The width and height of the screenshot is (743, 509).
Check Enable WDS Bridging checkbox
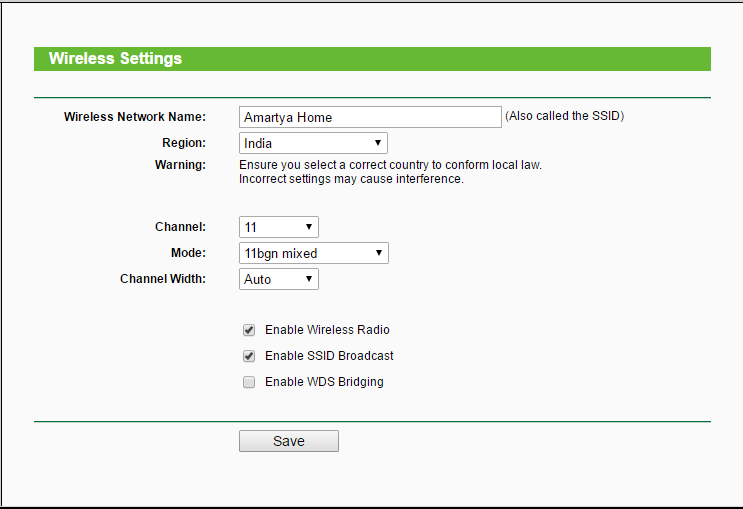(x=249, y=382)
